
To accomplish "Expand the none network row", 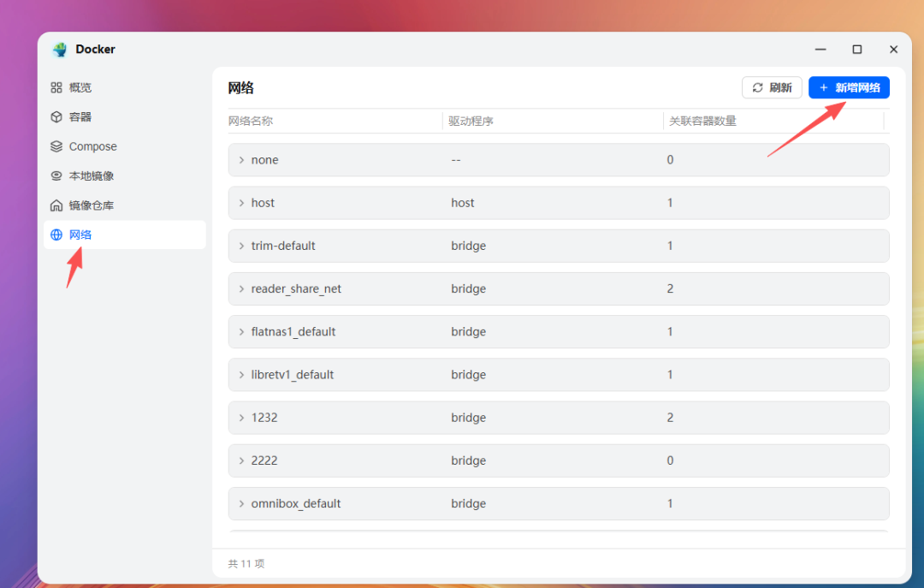I will point(241,160).
